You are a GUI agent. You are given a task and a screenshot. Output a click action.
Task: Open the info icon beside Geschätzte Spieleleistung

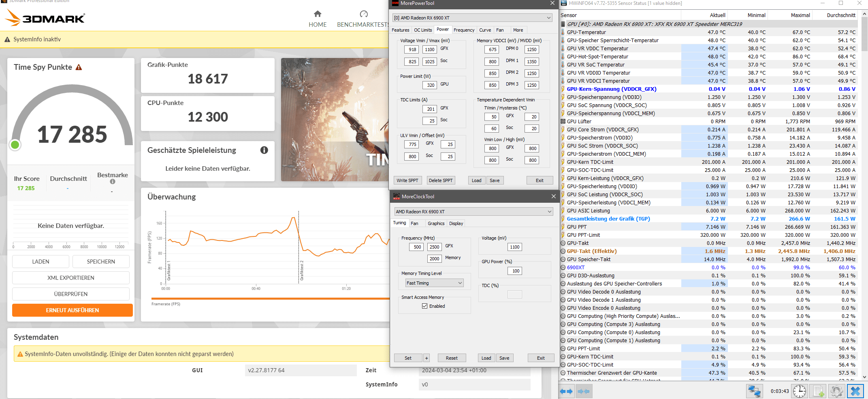pyautogui.click(x=264, y=150)
